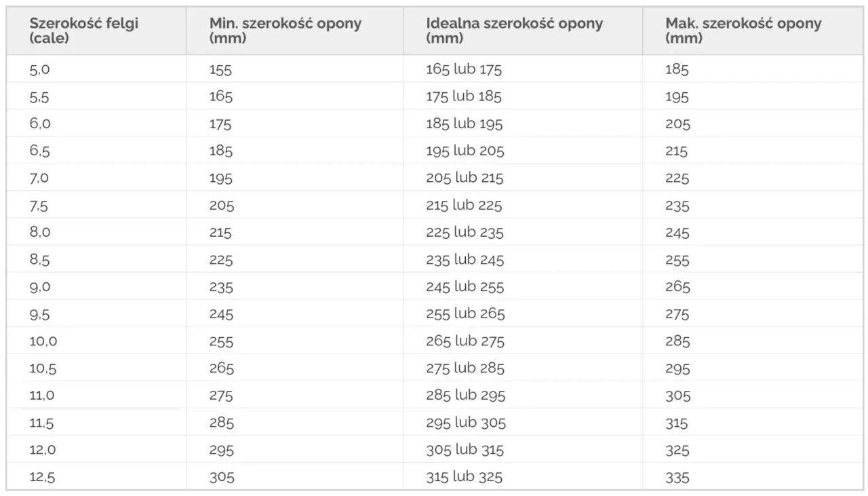Click the 'Szerokość felgi (cale)' column header
The height and width of the screenshot is (496, 868).
pyautogui.click(x=84, y=31)
